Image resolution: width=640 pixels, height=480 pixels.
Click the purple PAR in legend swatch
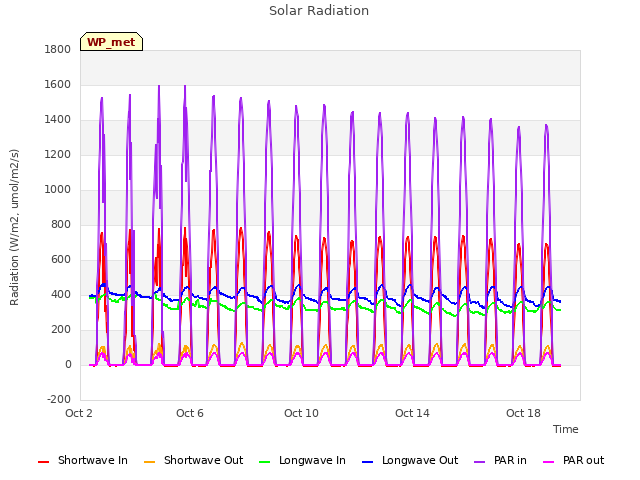pyautogui.click(x=480, y=462)
